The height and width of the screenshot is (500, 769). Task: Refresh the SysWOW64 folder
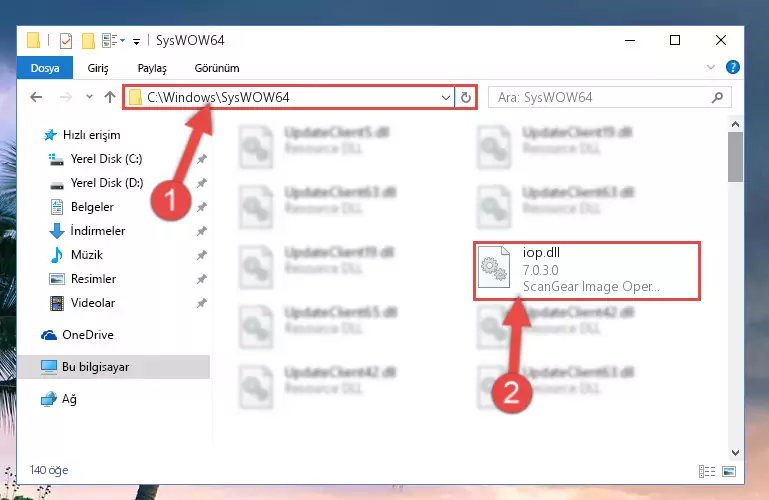pos(466,98)
